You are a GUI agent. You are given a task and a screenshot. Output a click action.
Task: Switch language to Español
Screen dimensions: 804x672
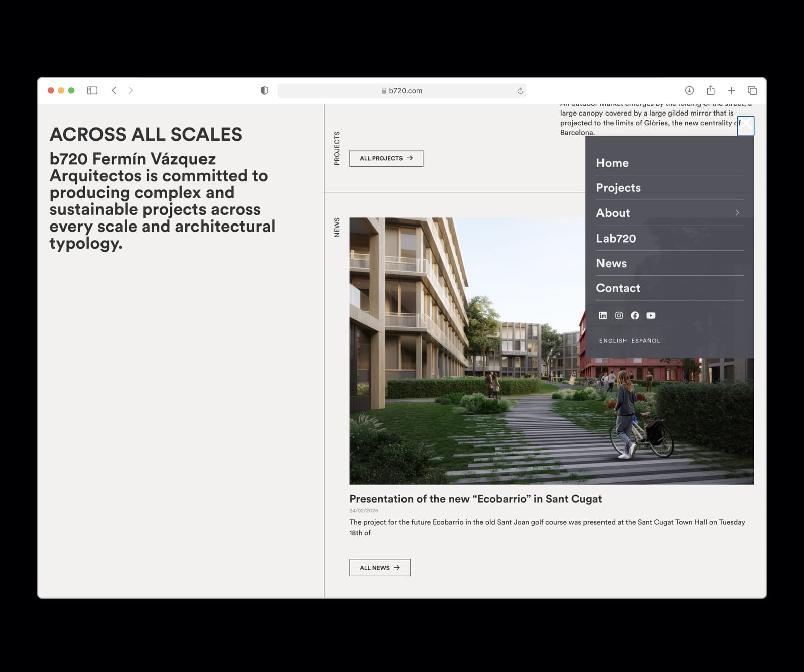point(646,341)
